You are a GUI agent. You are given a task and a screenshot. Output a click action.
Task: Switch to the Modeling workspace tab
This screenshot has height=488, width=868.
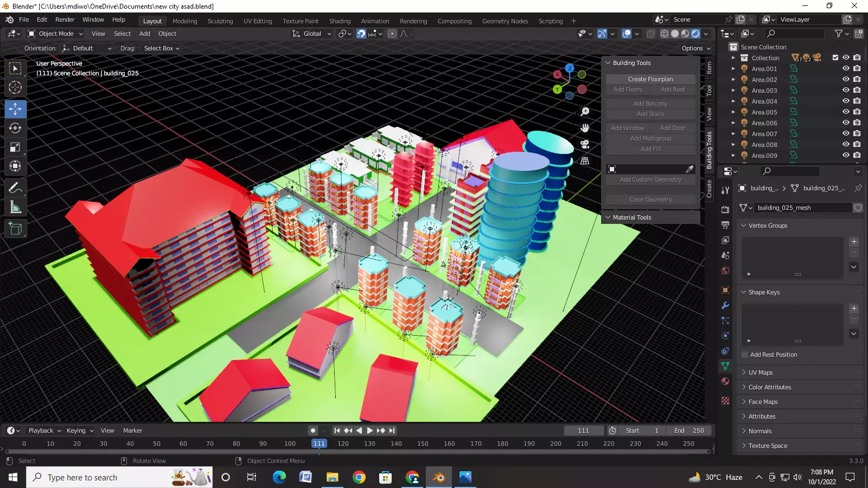184,21
